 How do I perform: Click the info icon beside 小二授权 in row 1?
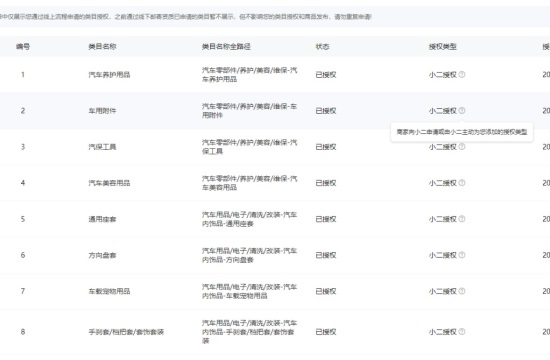462,74
